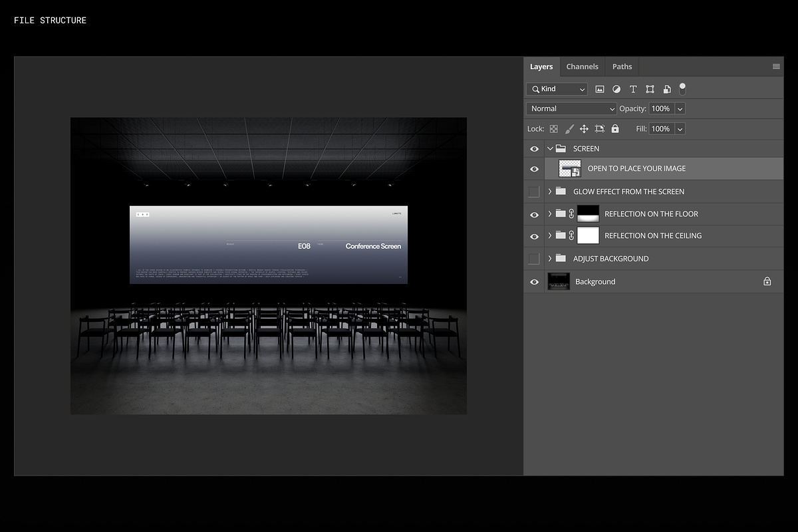The image size is (798, 532).
Task: Filter layers by pixel layers icon
Action: [x=599, y=89]
